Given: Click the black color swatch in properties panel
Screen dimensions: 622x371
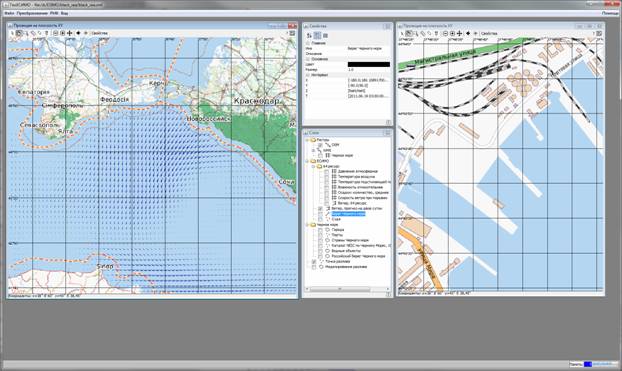Looking at the screenshot, I should [369, 64].
